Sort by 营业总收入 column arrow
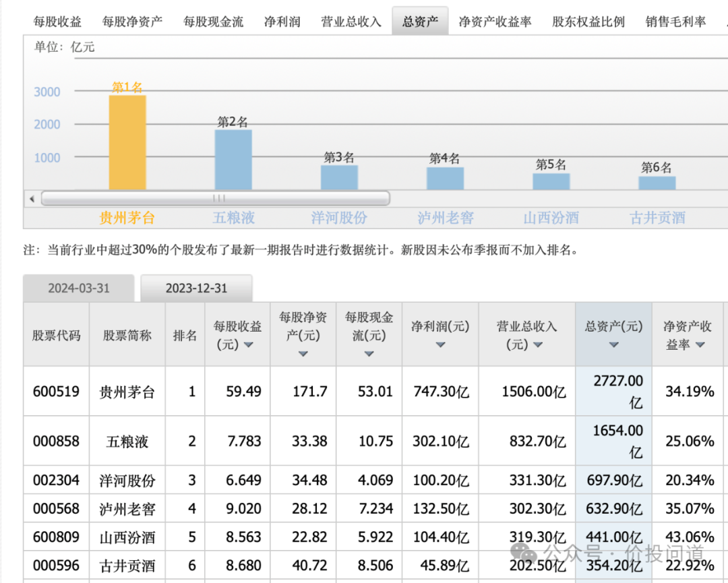728x583 pixels. [x=538, y=345]
